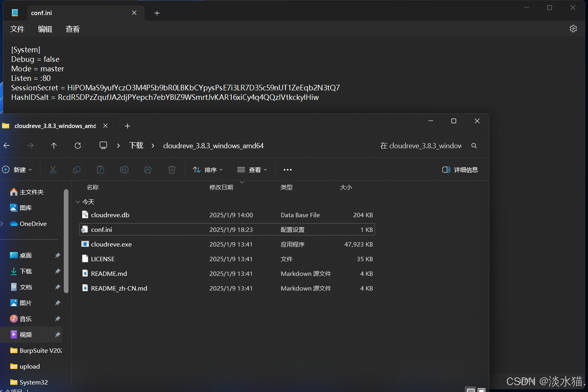Image resolution: width=588 pixels, height=392 pixels.
Task: Expand chevron after 下载 breadcrumb
Action: pos(153,145)
